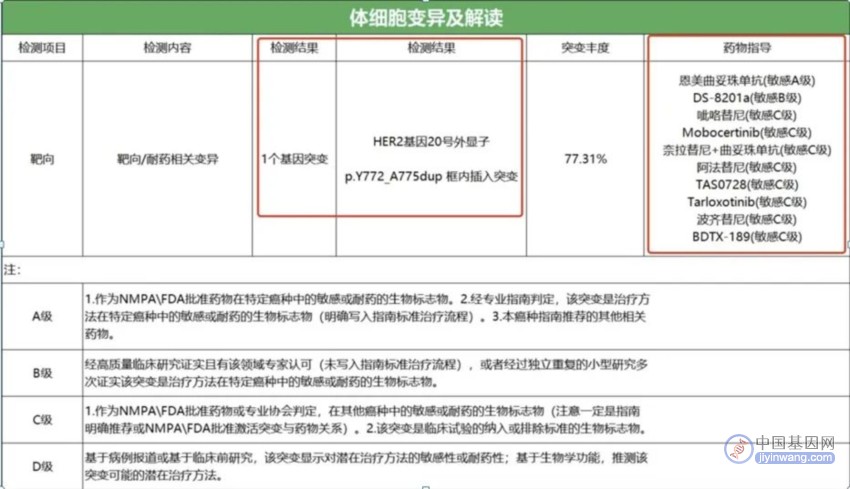Select the title 体细胞变异及解读
The height and width of the screenshot is (489, 850).
pos(426,18)
